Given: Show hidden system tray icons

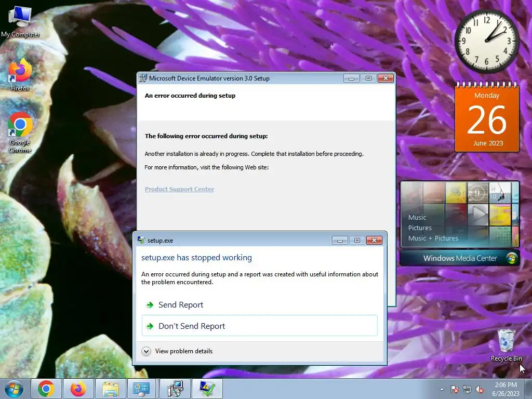Looking at the screenshot, I should coord(442,389).
